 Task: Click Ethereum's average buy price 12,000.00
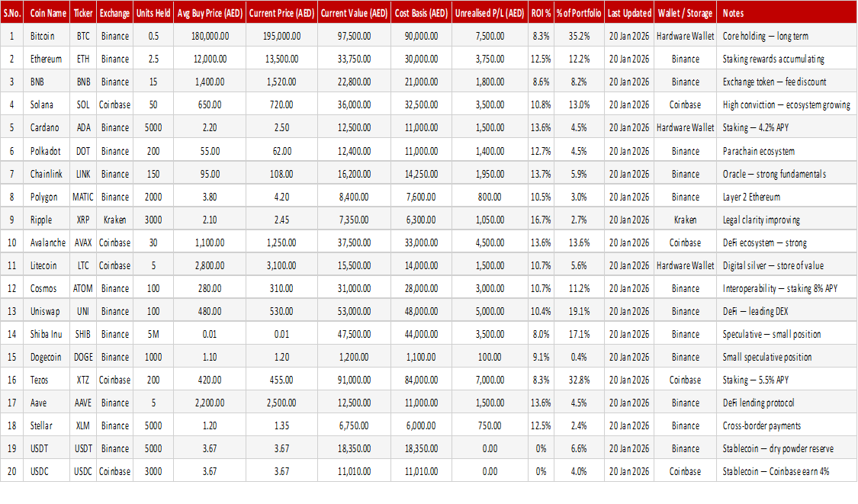(x=210, y=59)
